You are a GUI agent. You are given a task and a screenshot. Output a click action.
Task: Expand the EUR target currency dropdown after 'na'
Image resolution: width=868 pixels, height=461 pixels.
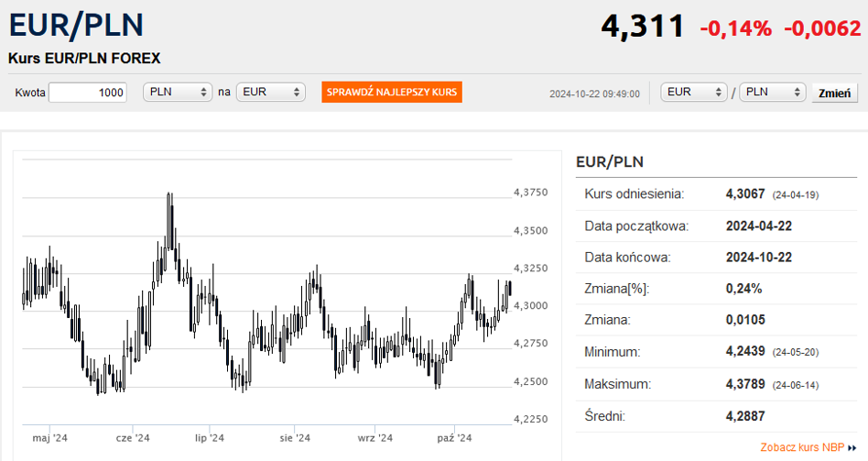(x=270, y=93)
